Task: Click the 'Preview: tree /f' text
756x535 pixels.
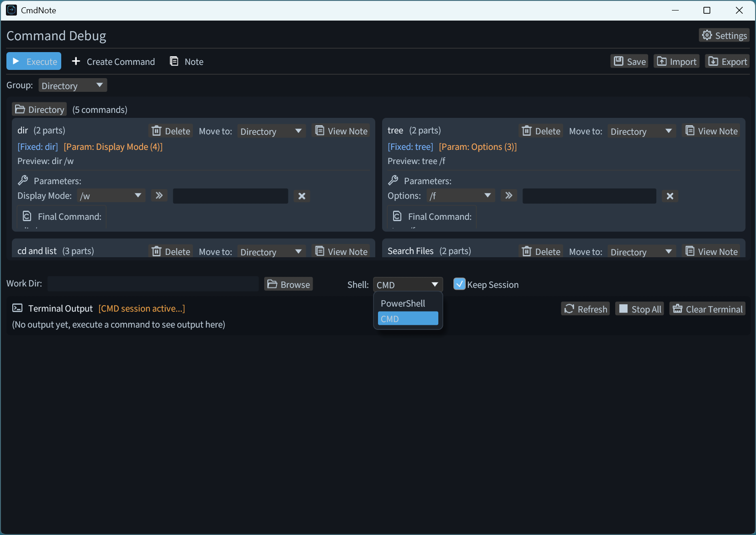Action: pos(416,161)
